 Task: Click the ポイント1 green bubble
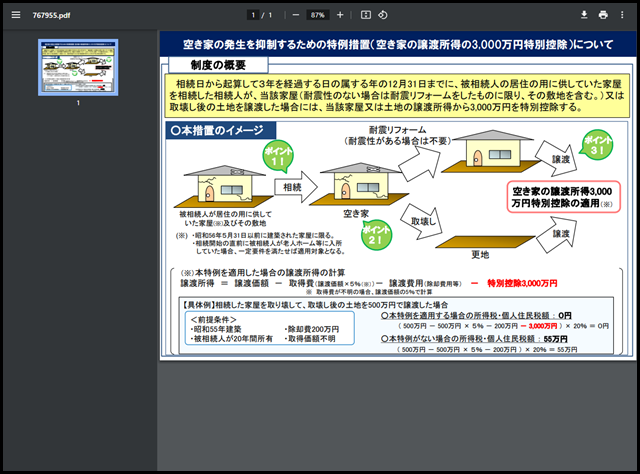tap(278, 156)
